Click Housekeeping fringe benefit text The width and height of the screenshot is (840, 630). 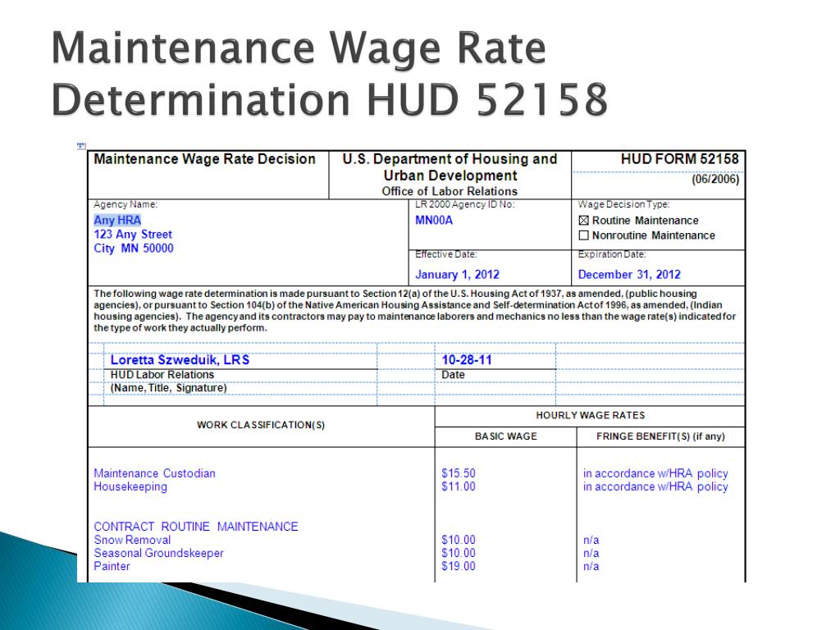coord(655,486)
